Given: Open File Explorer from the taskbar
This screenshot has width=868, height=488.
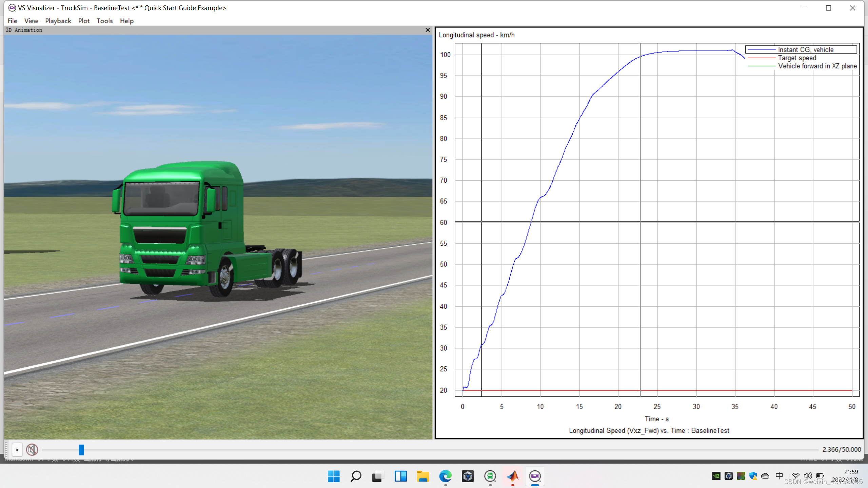Looking at the screenshot, I should [423, 476].
